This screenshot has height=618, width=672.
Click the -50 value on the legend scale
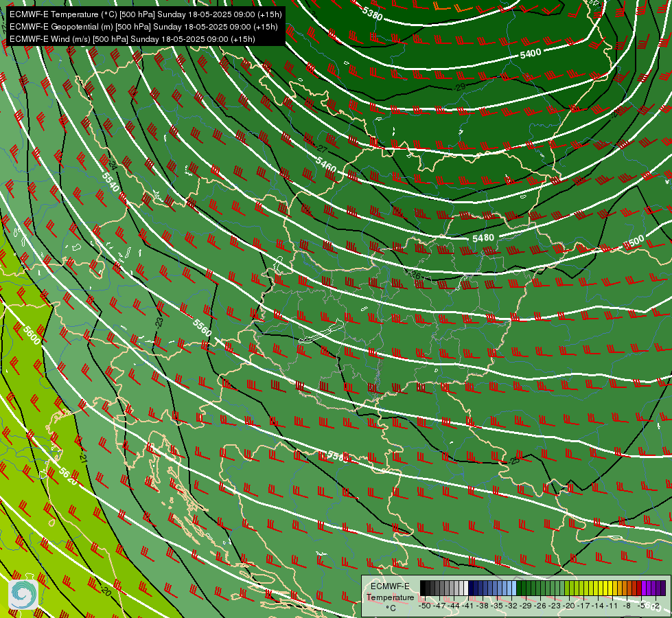tap(425, 606)
